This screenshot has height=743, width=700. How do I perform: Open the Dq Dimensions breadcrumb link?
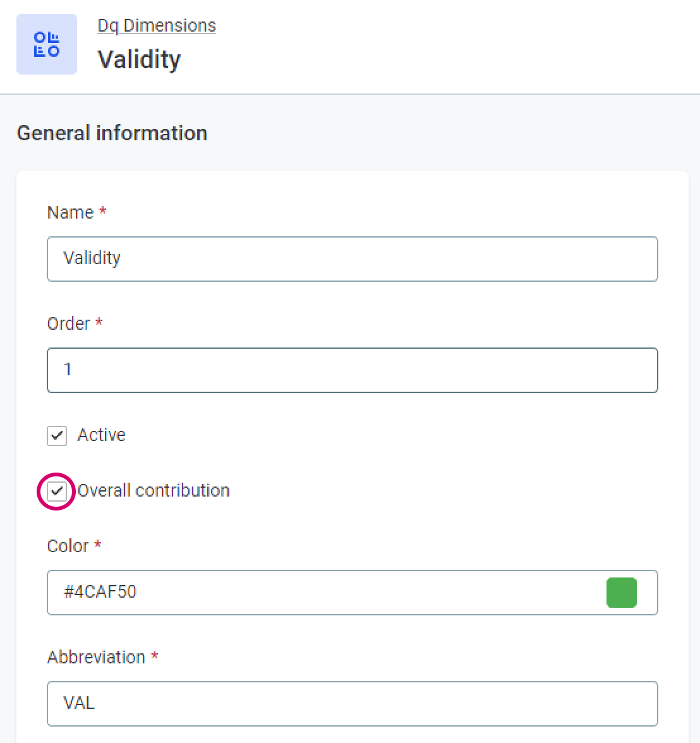(x=157, y=25)
